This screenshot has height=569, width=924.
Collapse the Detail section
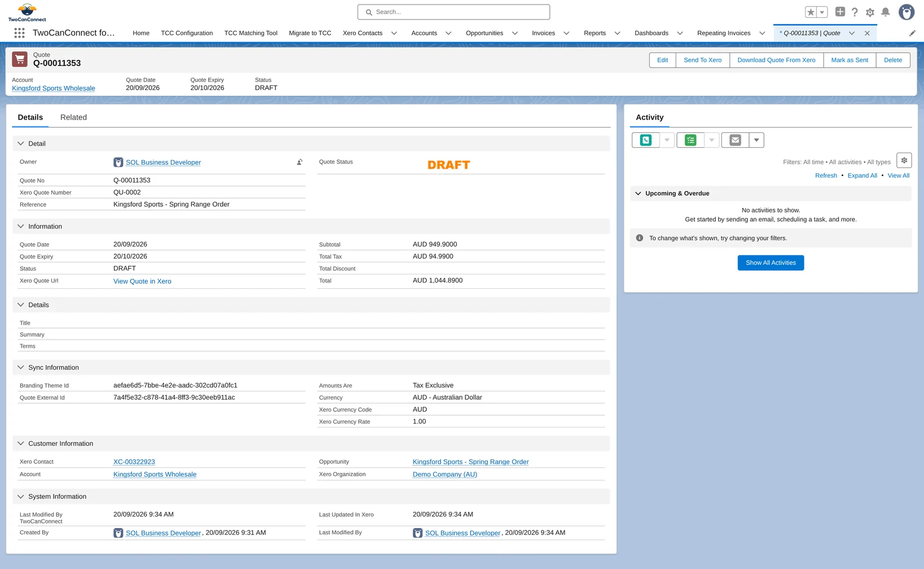(21, 143)
